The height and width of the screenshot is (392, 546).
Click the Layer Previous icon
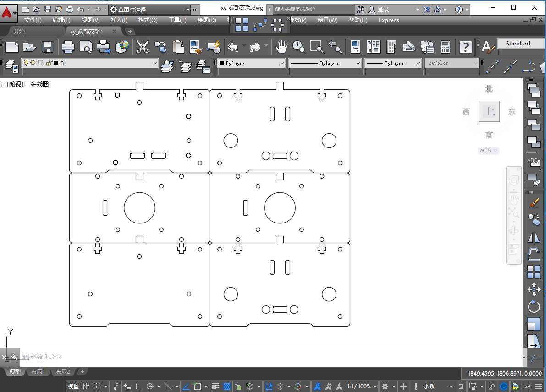[185, 65]
